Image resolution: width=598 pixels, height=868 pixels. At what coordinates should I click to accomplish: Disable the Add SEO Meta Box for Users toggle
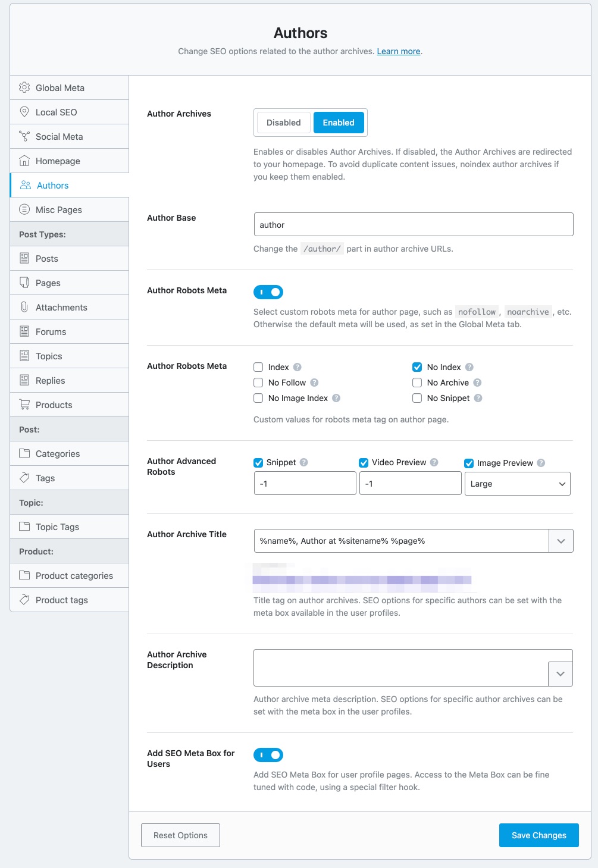(268, 755)
